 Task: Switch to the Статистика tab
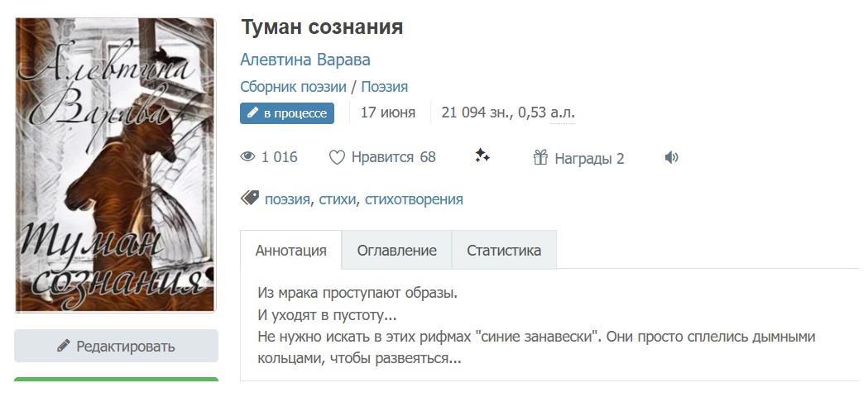pyautogui.click(x=503, y=250)
